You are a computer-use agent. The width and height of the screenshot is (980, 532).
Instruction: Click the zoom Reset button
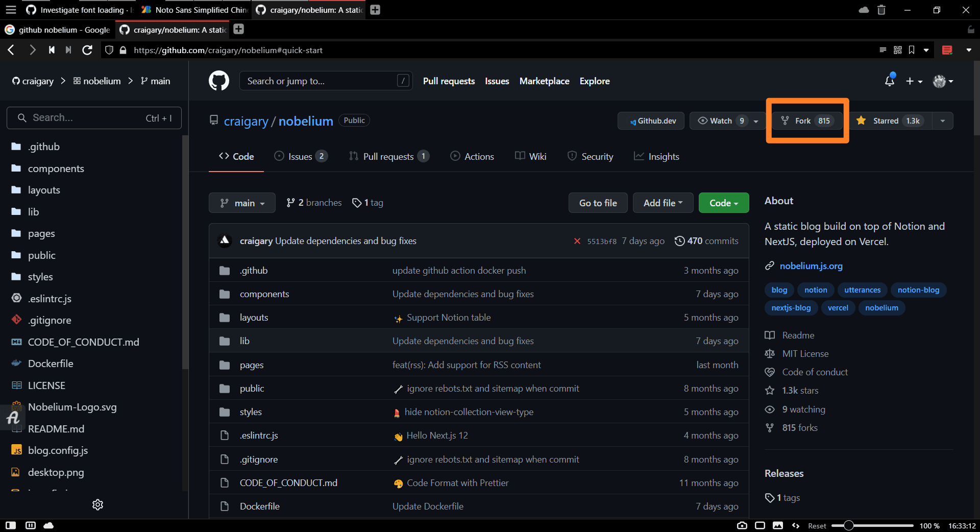pyautogui.click(x=817, y=526)
